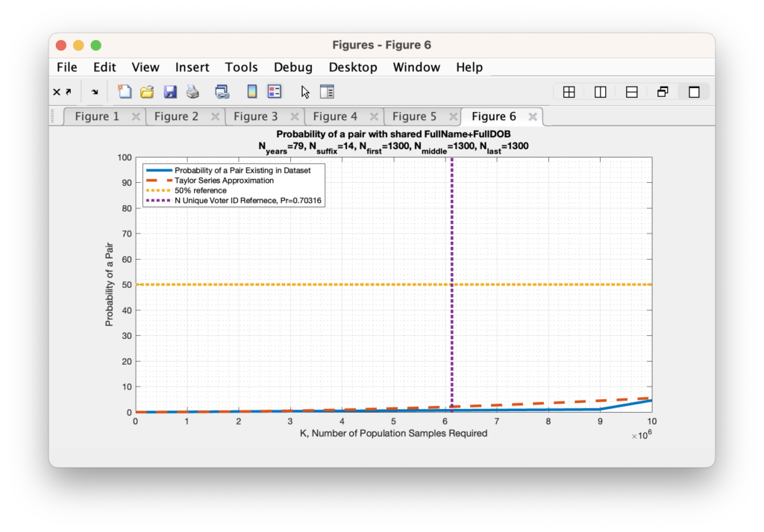Click legend entry 'N Unique Voter ID Refernece, Pr=0.70316'
Image resolution: width=764 pixels, height=532 pixels.
(248, 201)
